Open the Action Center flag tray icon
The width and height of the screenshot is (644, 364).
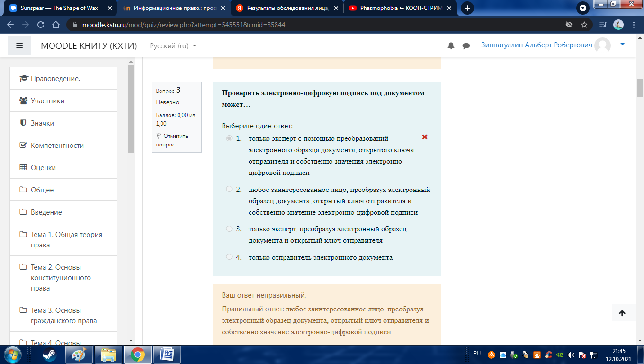[x=583, y=355]
